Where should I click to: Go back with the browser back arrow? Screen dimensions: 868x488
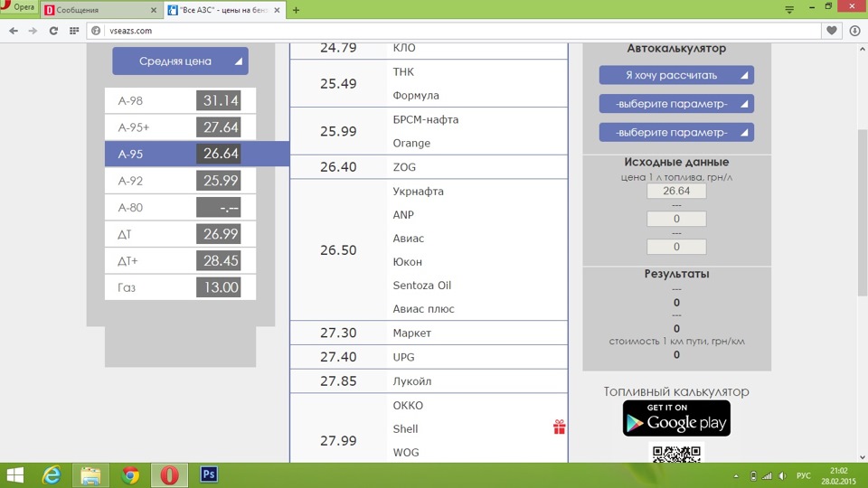coord(14,31)
